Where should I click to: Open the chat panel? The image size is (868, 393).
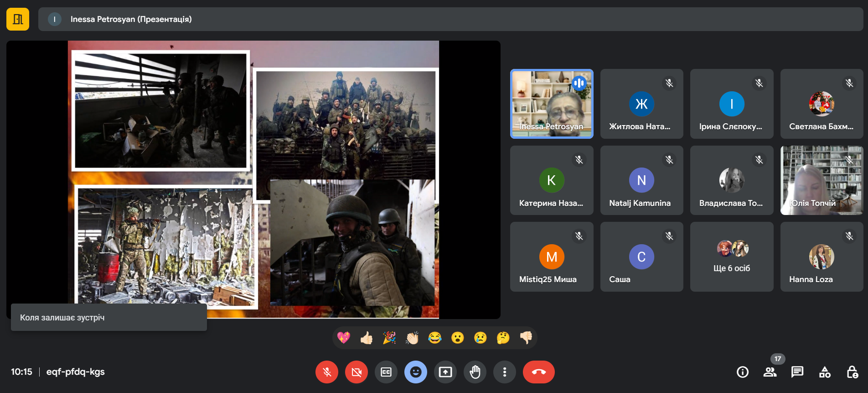797,372
